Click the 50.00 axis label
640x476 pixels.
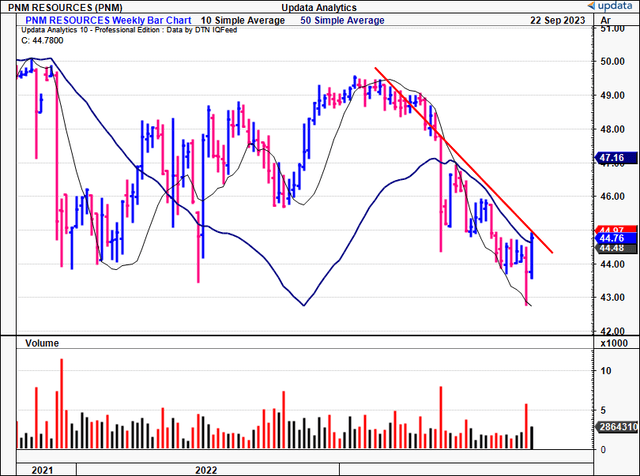612,62
